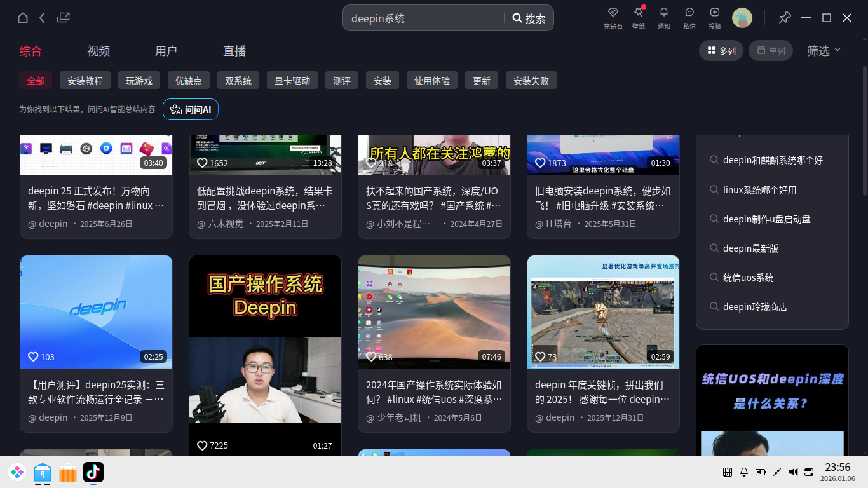Image resolution: width=868 pixels, height=488 pixels.
Task: Open the desert wallpaper video thumbnail lasting 07:46
Action: click(434, 312)
